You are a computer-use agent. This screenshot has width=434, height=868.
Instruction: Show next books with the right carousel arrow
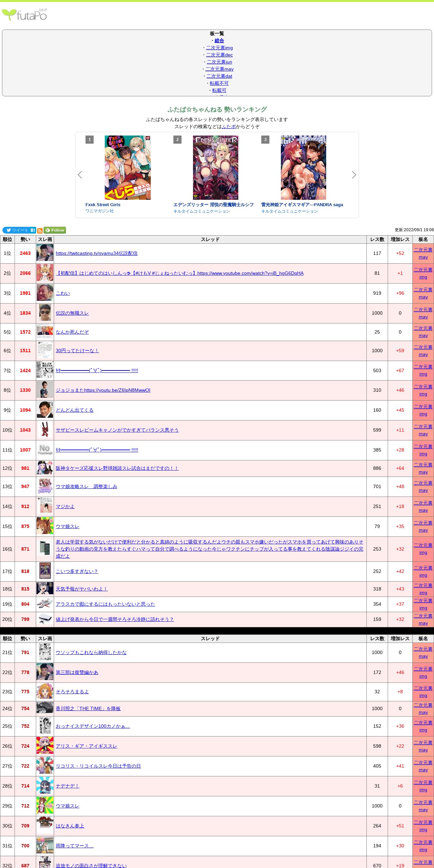coord(354,175)
